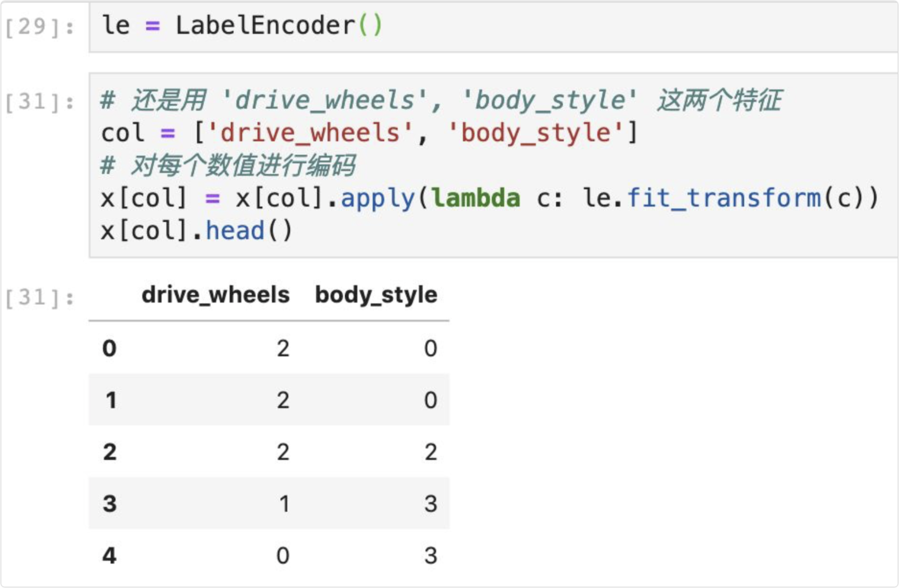Click body_style value in row 2
This screenshot has width=899, height=588.
[x=431, y=452]
